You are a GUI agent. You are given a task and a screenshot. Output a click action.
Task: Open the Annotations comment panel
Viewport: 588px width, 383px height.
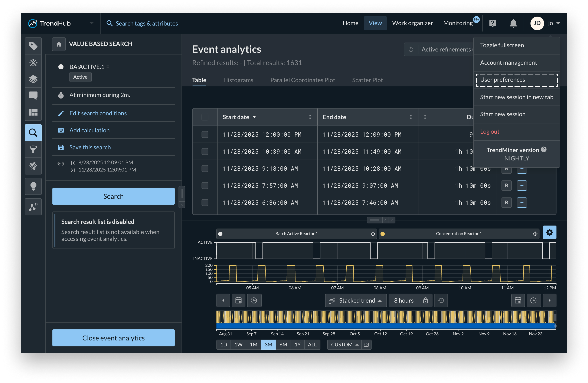click(33, 96)
